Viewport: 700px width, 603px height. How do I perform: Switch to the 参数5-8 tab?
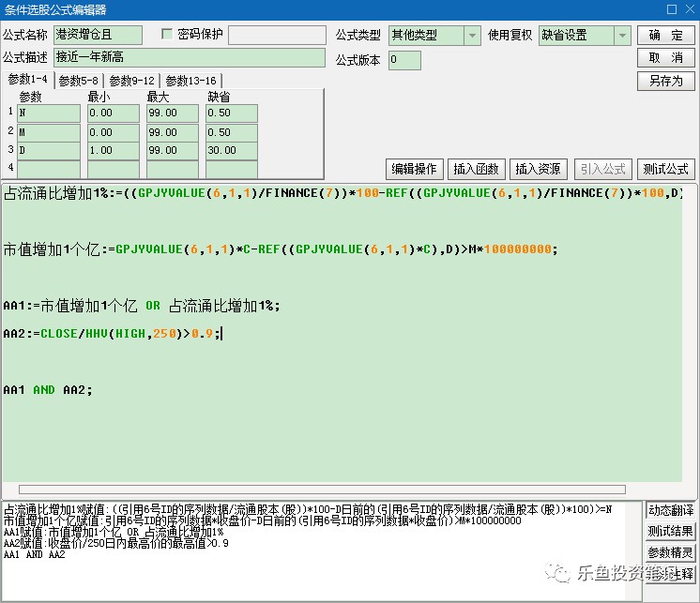tap(78, 81)
